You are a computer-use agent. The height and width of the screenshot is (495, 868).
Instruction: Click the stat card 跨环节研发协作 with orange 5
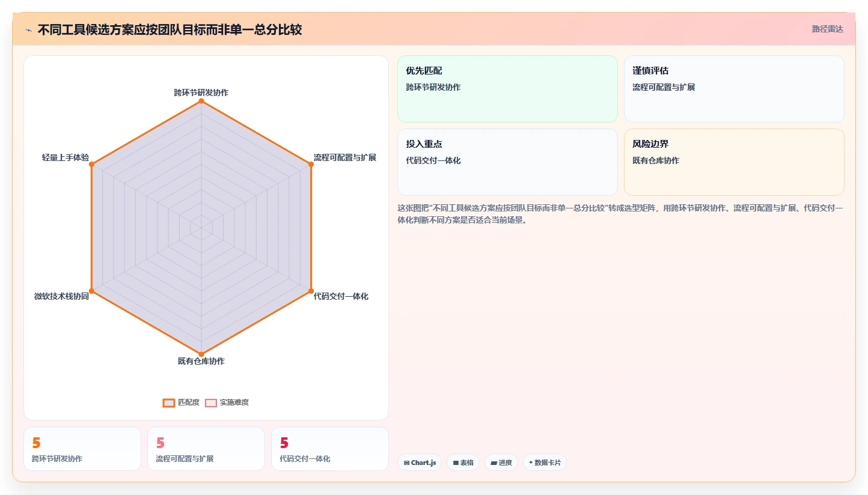(x=82, y=449)
